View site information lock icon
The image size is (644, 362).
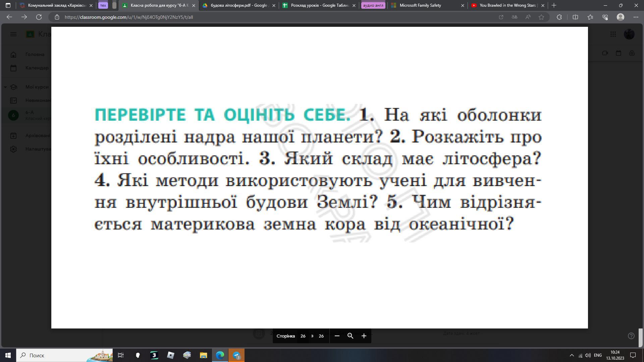tap(57, 17)
